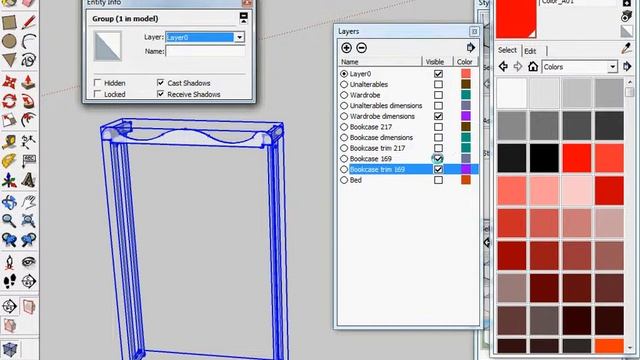The image size is (640, 360).
Task: Open the Layers panel details flyout arrow
Action: tap(471, 48)
